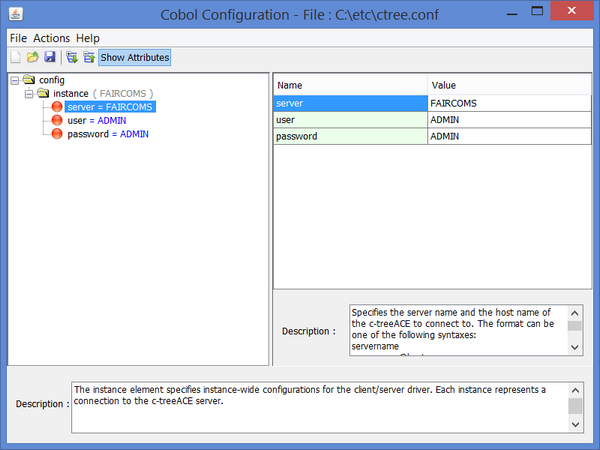Viewport: 600px width, 450px height.
Task: Select the password = ADMIN tree item
Action: (107, 134)
